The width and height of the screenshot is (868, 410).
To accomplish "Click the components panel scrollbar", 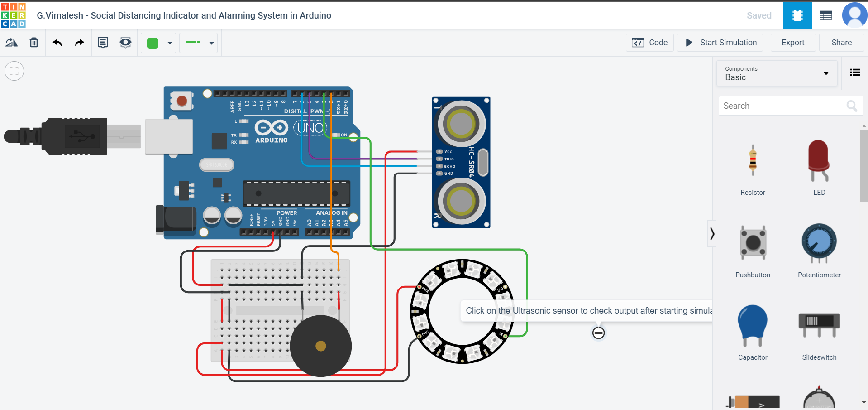I will [863, 166].
